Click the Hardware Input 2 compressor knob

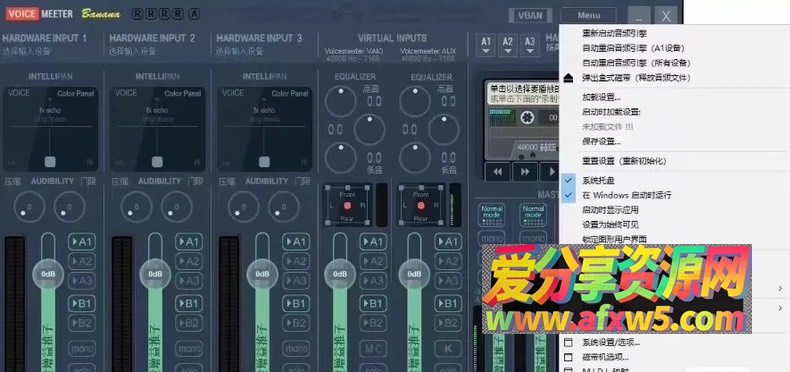pyautogui.click(x=136, y=207)
